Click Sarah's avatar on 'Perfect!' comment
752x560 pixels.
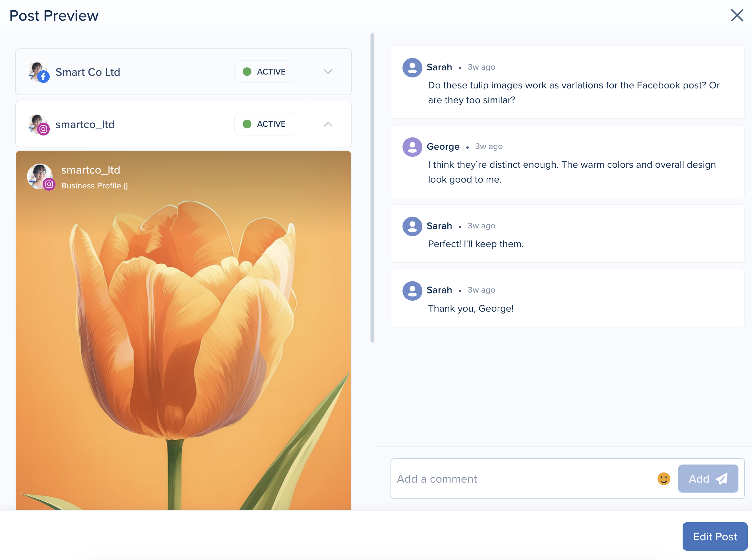tap(412, 226)
